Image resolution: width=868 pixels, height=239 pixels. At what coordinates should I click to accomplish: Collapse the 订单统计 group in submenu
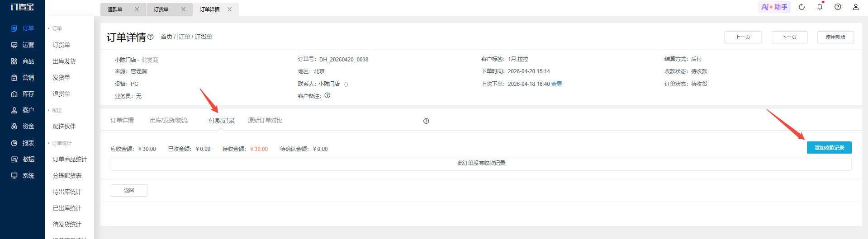point(60,143)
